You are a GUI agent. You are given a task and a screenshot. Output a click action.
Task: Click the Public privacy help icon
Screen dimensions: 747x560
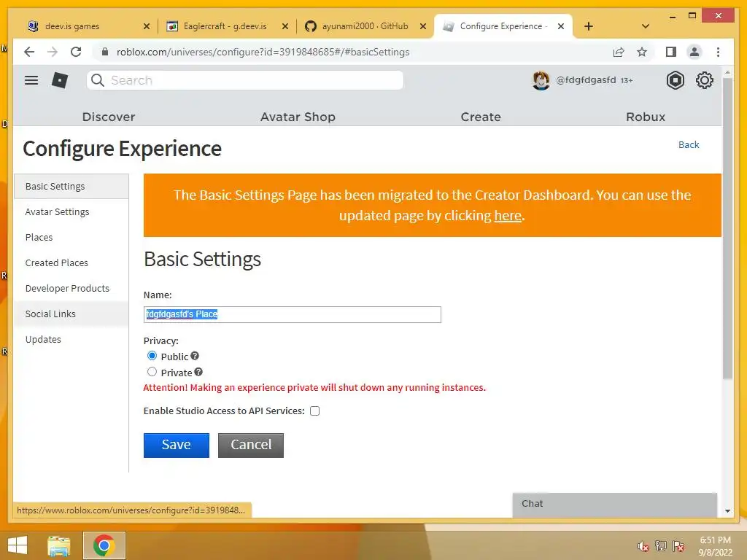pyautogui.click(x=195, y=356)
